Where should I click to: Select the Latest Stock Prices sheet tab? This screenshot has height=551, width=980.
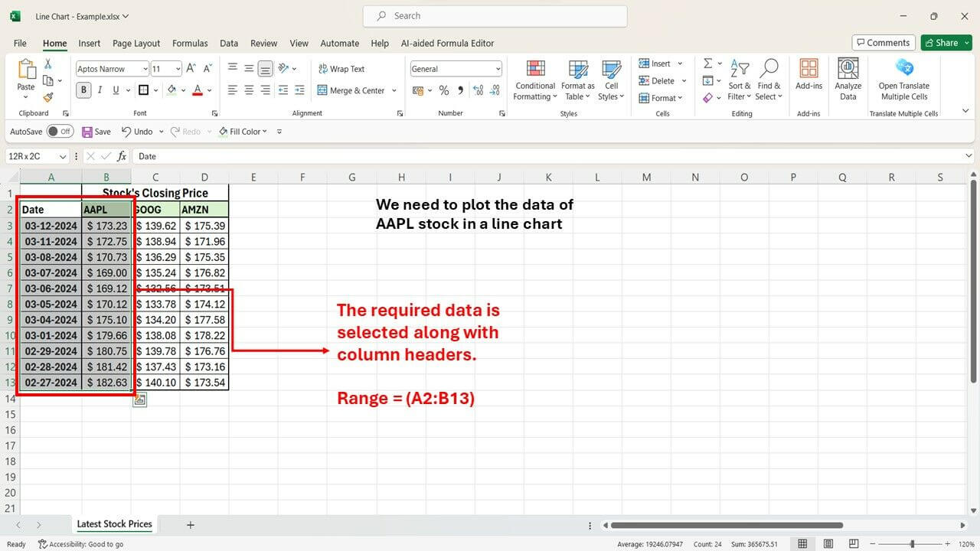[115, 524]
